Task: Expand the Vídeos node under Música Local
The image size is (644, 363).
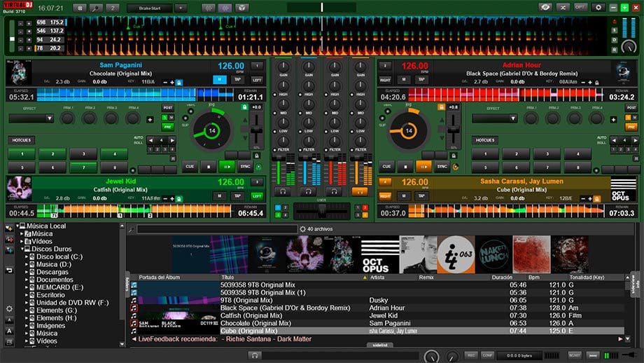Action: click(22, 241)
